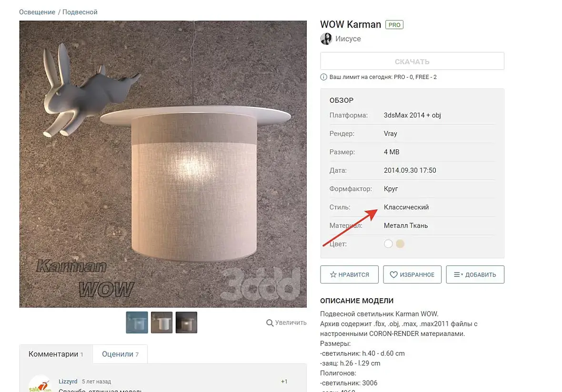Switch to the Комментарии tab
The height and width of the screenshot is (392, 562).
pyautogui.click(x=56, y=354)
